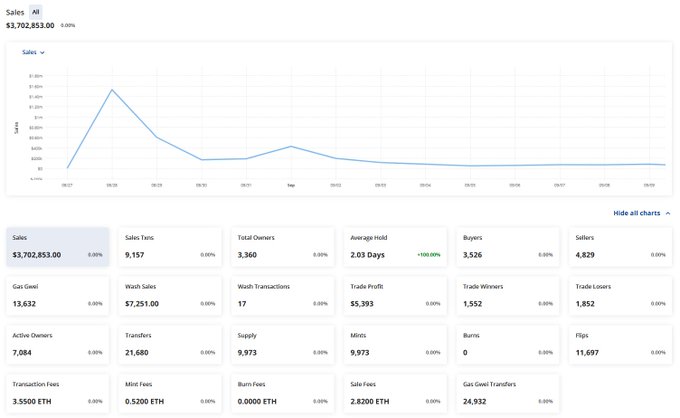Image resolution: width=680 pixels, height=418 pixels.
Task: Select the Trade Winners metric card
Action: pyautogui.click(x=507, y=296)
